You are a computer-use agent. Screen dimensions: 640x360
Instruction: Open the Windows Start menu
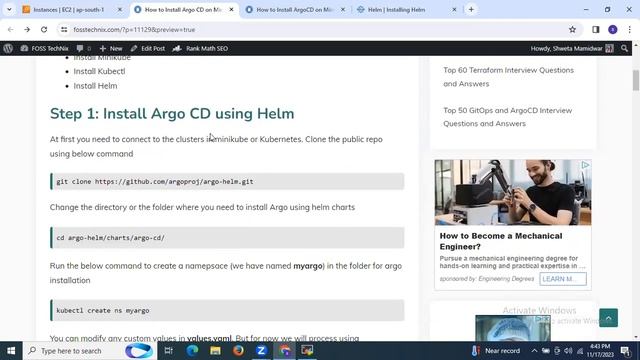coord(11,351)
